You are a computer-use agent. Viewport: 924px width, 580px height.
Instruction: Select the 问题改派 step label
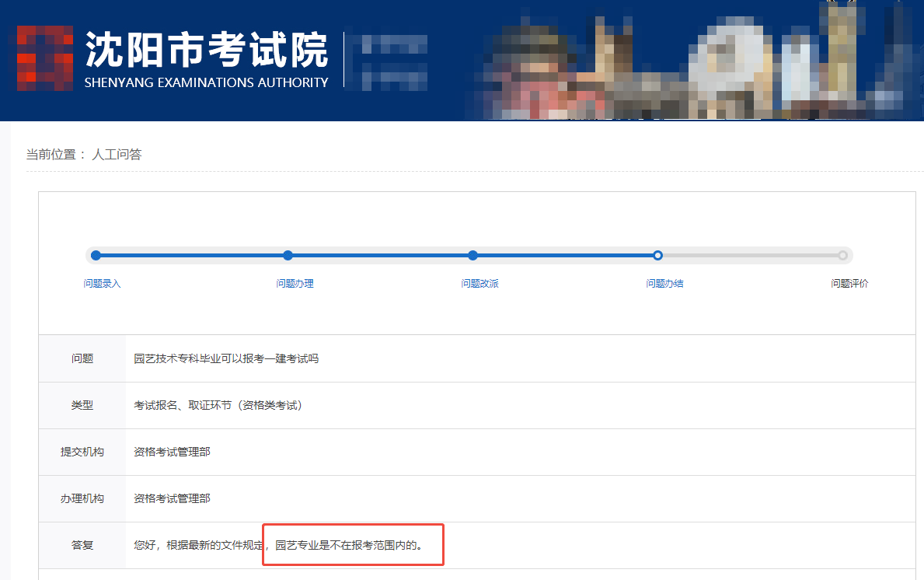pyautogui.click(x=479, y=284)
